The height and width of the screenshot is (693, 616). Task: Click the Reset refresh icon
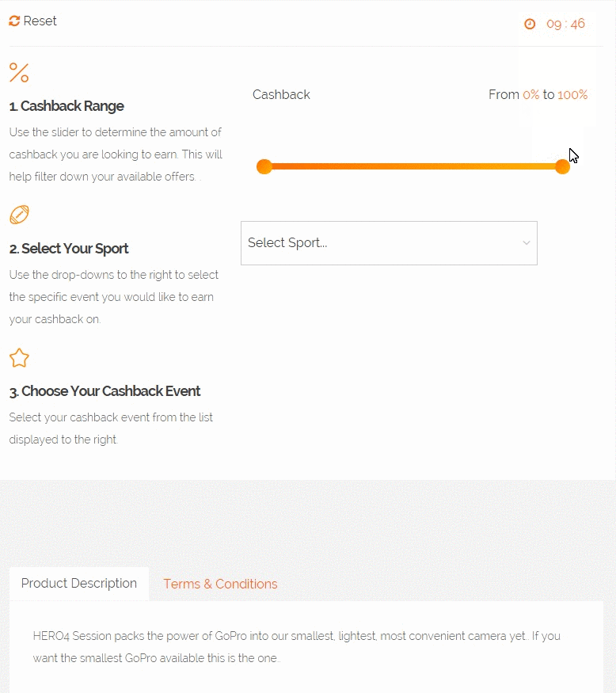tap(14, 21)
